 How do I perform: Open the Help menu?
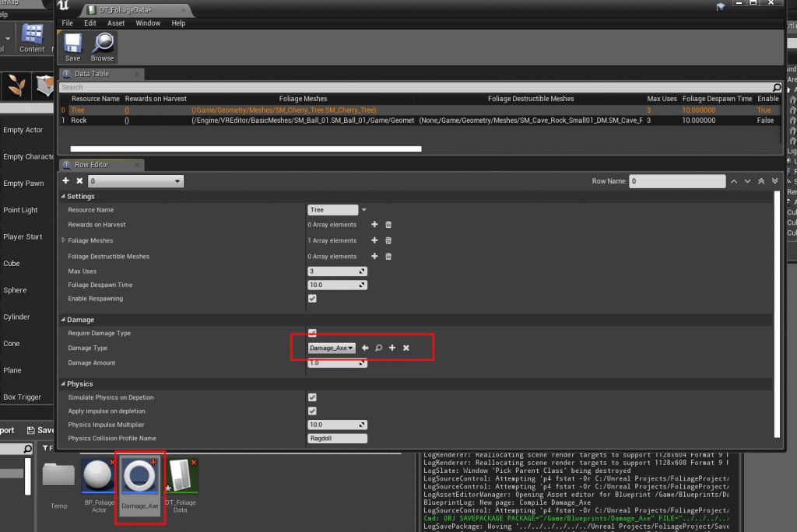(x=178, y=23)
